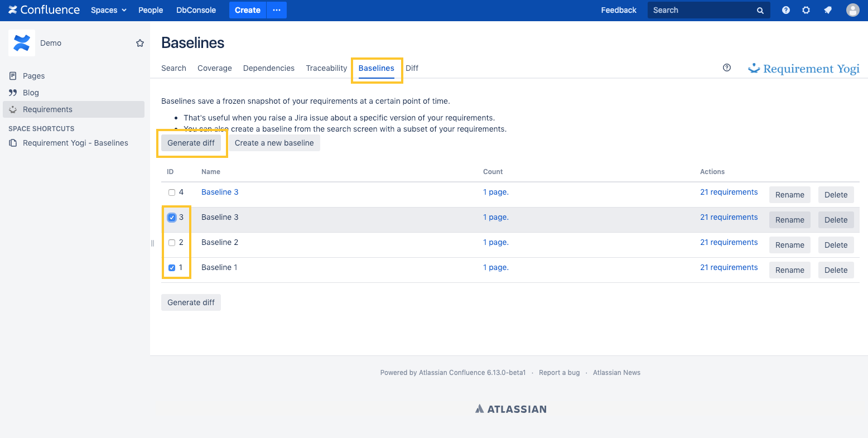868x438 pixels.
Task: Click Create a new baseline button
Action: click(274, 143)
